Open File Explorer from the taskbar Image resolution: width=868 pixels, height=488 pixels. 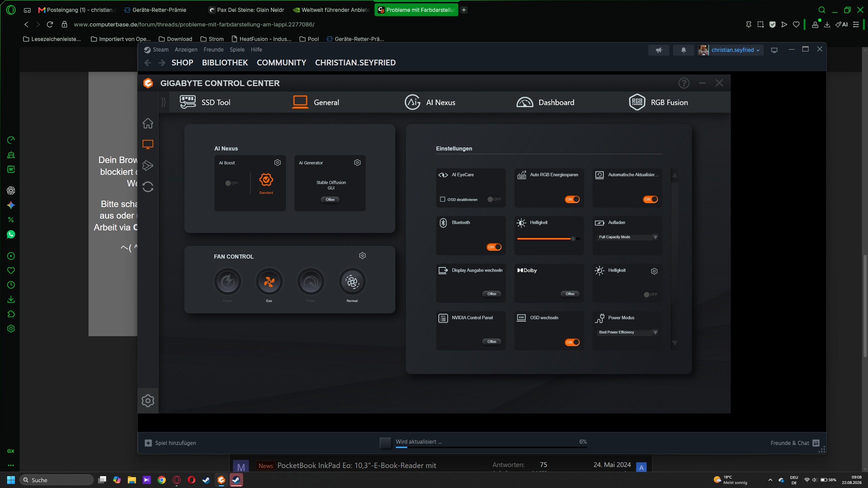[132, 480]
